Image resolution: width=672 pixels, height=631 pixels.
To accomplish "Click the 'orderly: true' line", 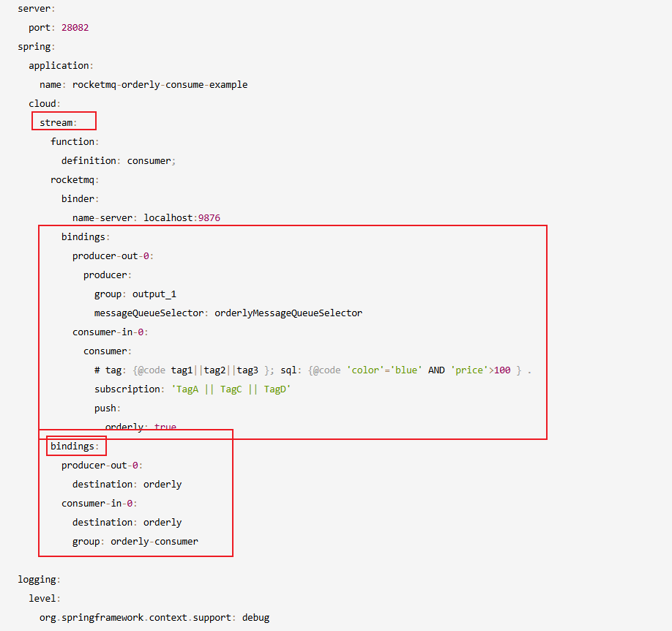I will click(141, 427).
